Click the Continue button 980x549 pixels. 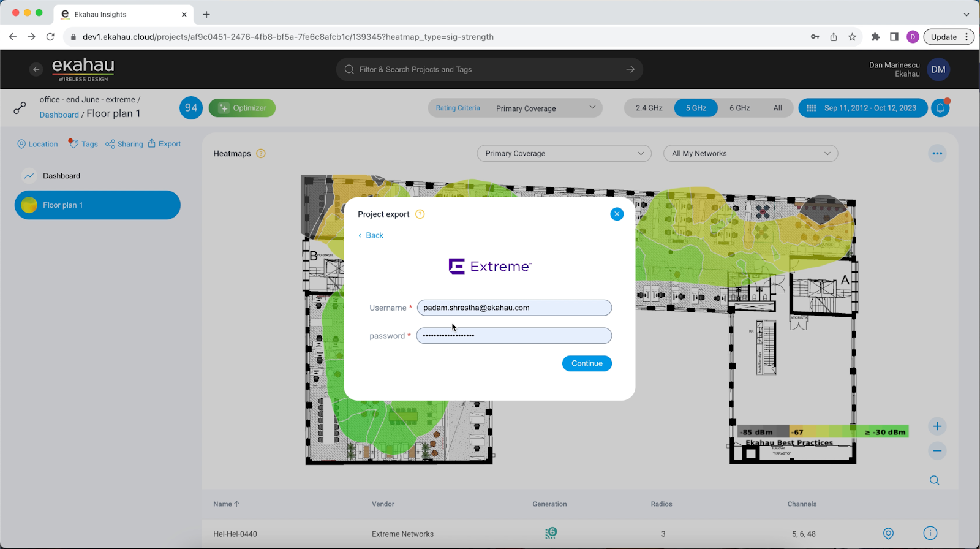click(x=587, y=363)
